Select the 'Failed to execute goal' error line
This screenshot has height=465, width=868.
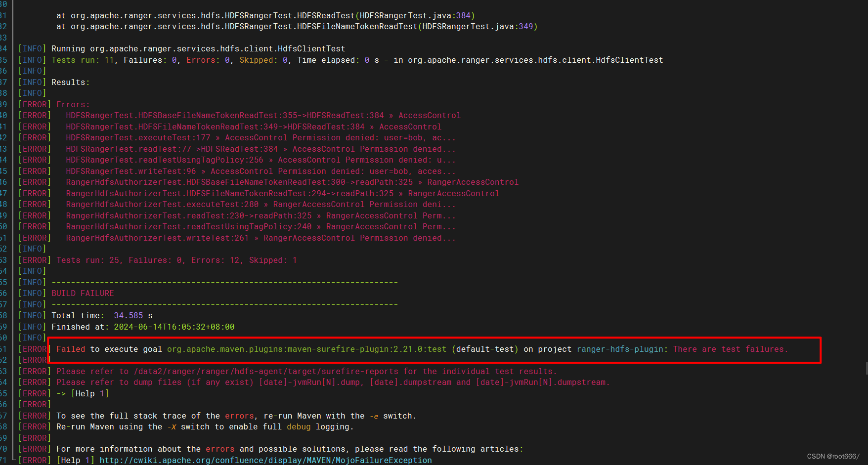tap(422, 349)
